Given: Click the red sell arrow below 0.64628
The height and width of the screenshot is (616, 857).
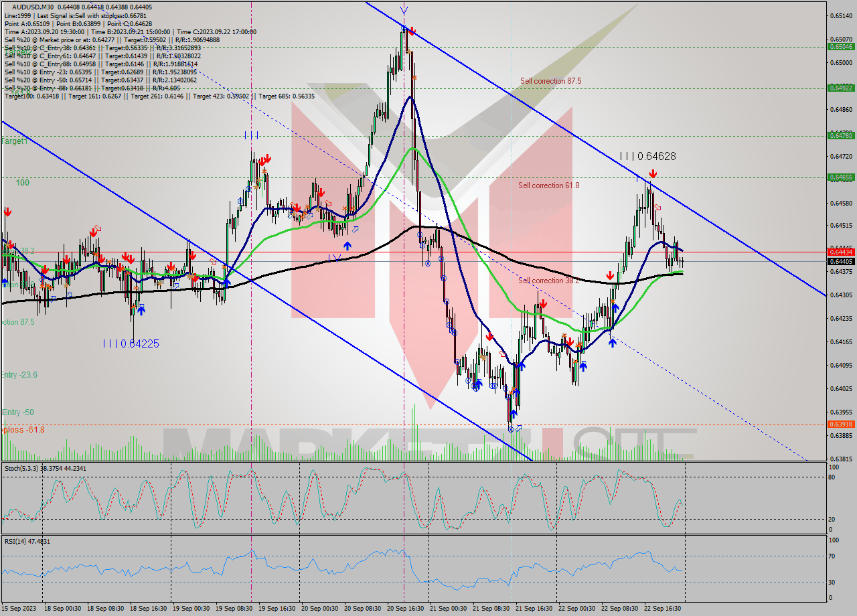Looking at the screenshot, I should (x=652, y=174).
